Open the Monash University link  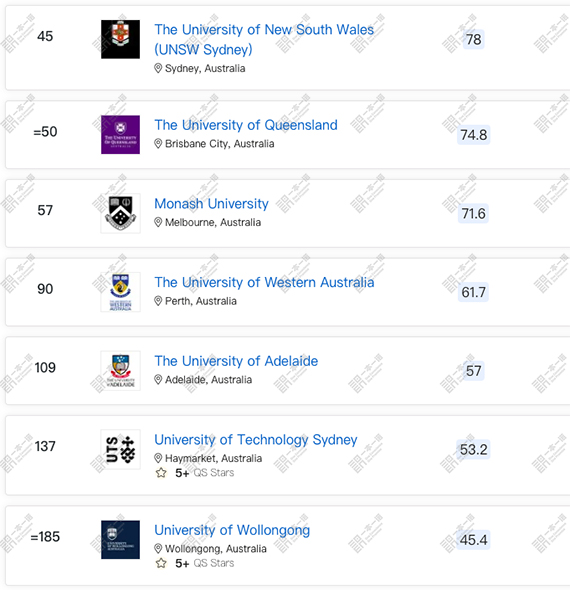(211, 204)
